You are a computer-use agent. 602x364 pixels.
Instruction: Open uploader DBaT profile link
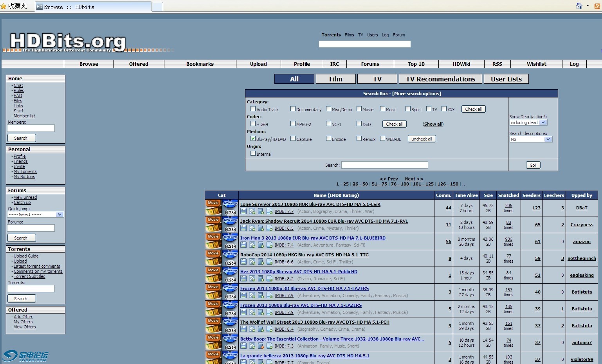coord(582,208)
